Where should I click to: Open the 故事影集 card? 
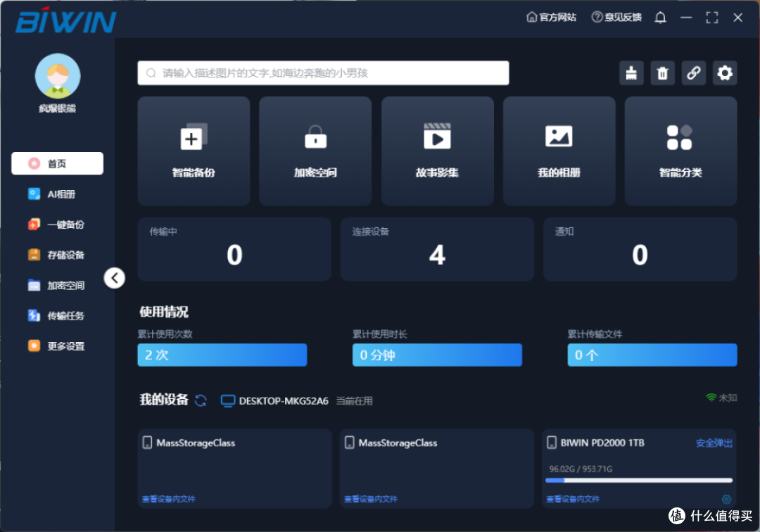click(x=437, y=151)
